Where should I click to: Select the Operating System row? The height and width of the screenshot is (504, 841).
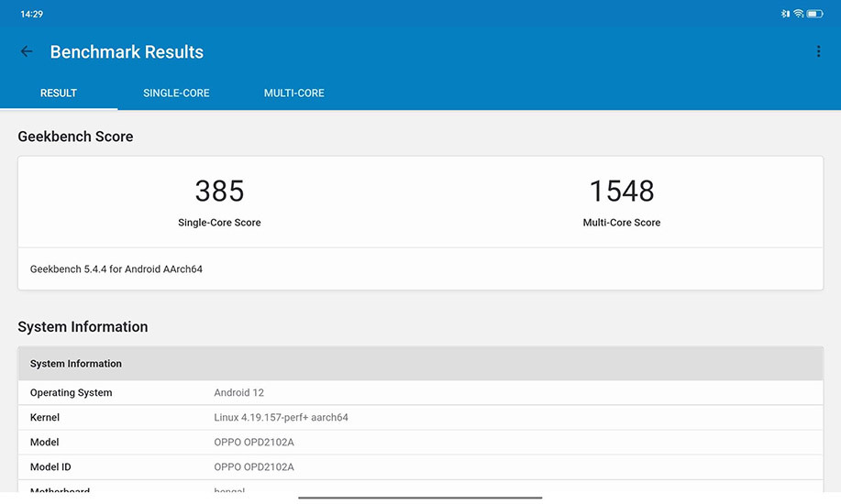click(420, 393)
